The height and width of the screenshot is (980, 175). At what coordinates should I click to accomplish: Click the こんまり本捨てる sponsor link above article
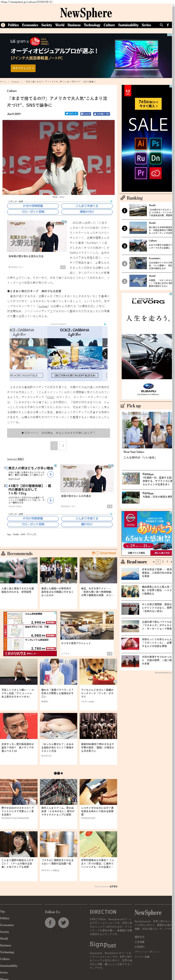(x=87, y=206)
